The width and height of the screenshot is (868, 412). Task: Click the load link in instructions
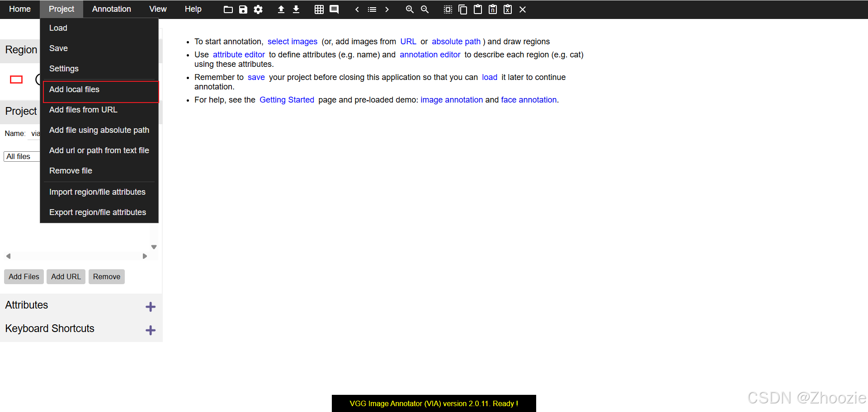point(490,77)
